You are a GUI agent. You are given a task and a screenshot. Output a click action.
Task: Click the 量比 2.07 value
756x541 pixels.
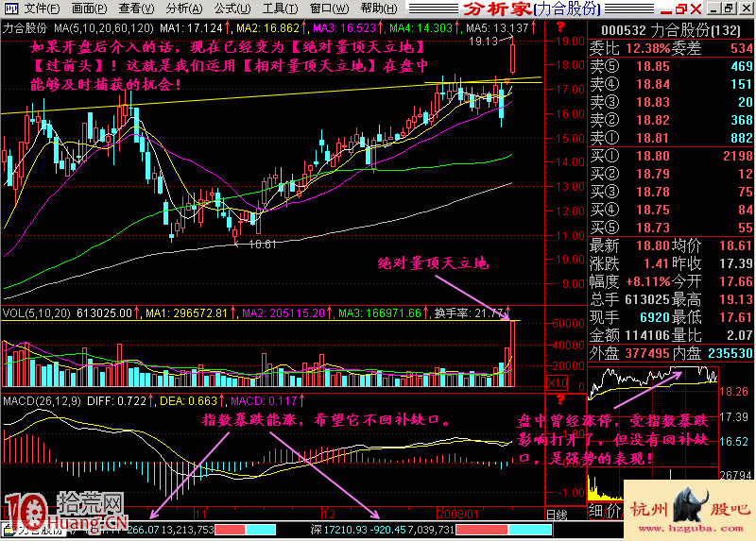[x=740, y=335]
